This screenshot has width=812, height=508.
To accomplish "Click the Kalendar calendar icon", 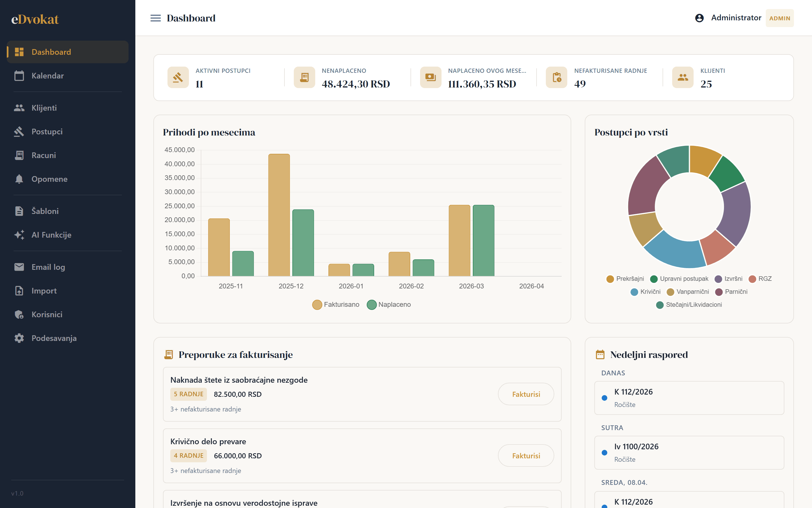I will 19,76.
